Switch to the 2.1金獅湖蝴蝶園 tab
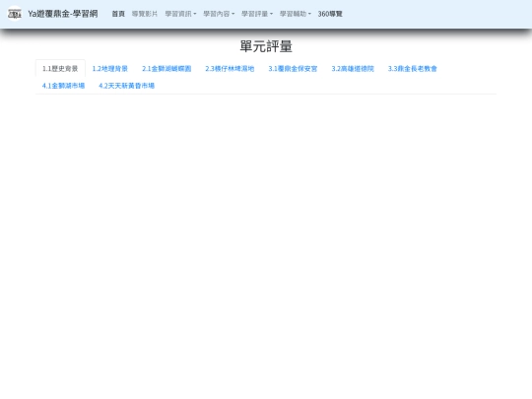 (166, 69)
